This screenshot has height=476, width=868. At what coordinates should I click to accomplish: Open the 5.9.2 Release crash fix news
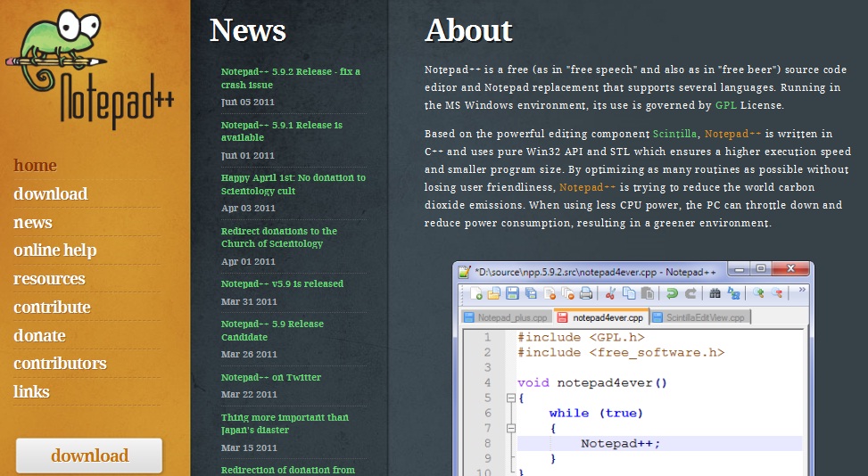point(291,78)
